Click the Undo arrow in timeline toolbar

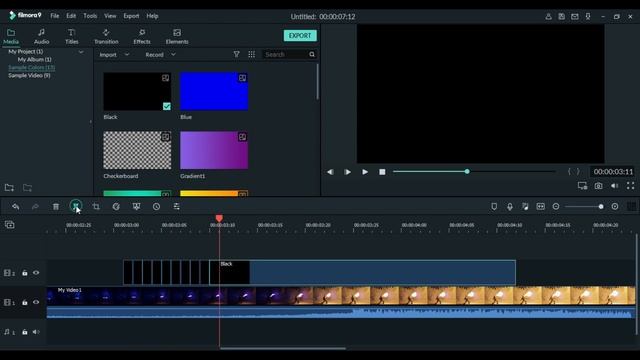[x=16, y=207]
